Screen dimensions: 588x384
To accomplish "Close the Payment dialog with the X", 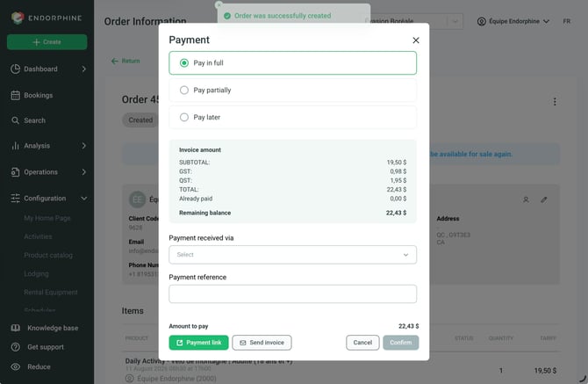I will pos(415,40).
